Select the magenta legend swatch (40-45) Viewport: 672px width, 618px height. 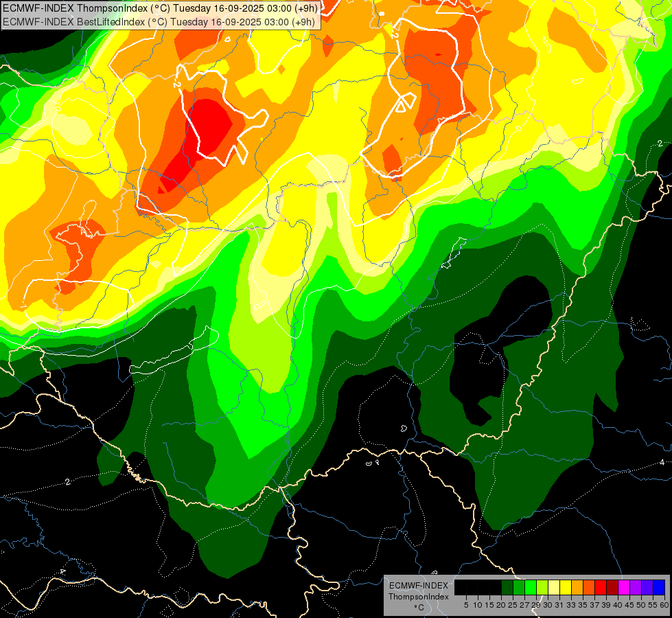(x=624, y=587)
